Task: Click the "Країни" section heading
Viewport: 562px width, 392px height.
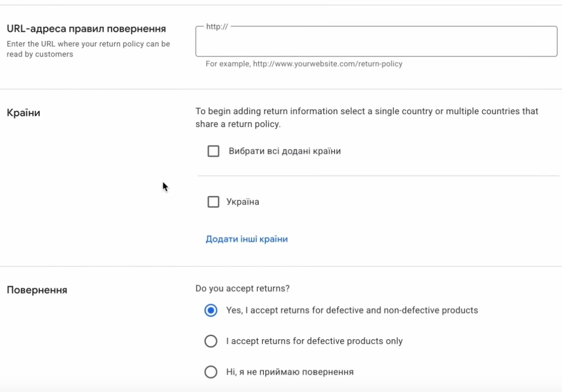Action: point(24,113)
